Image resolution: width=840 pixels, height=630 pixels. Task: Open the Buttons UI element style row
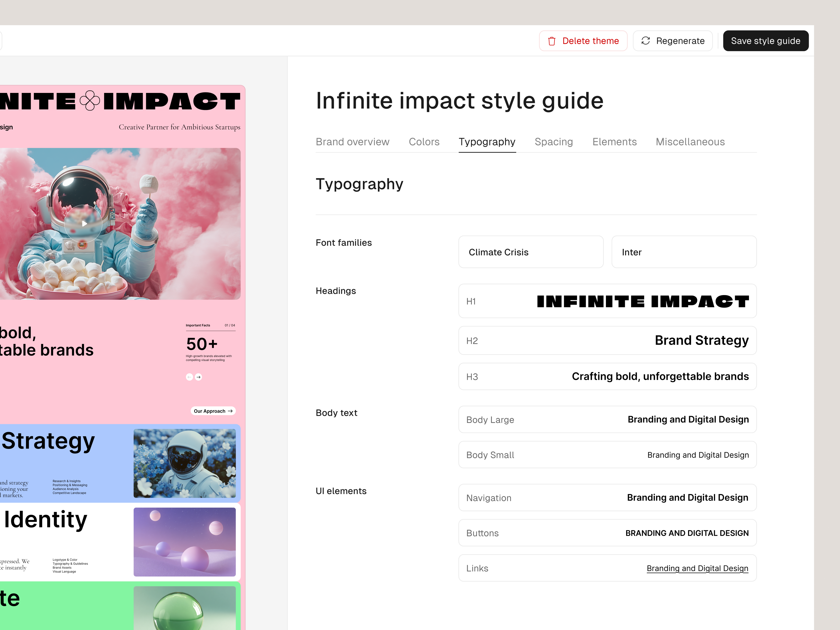(x=607, y=533)
